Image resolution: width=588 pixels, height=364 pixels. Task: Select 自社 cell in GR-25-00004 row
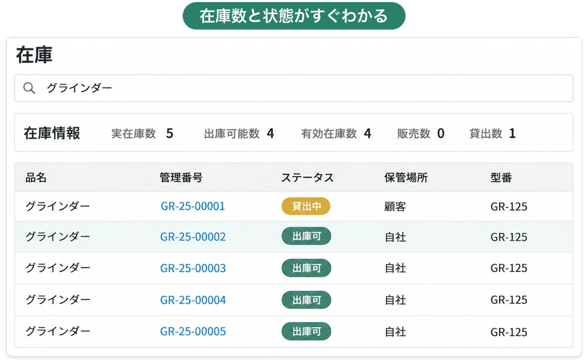click(395, 300)
